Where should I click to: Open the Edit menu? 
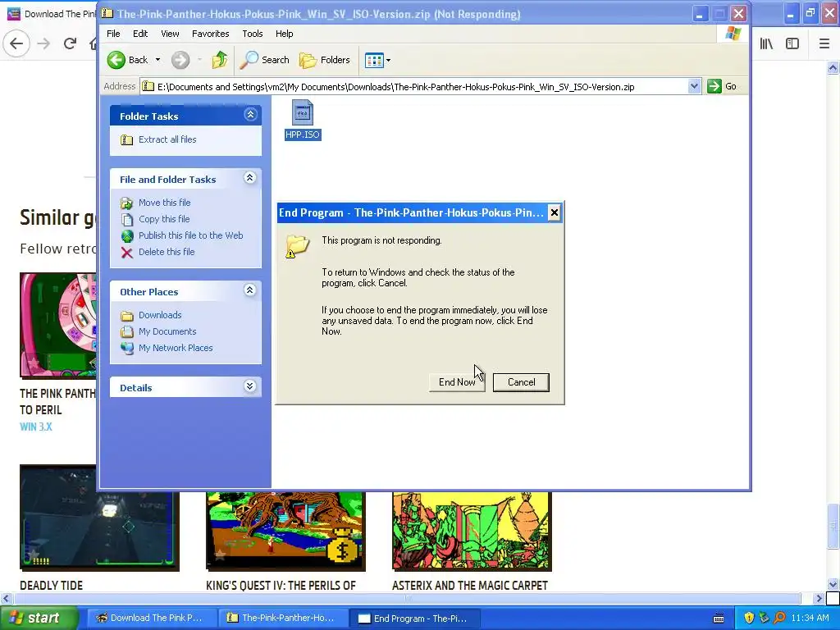click(x=140, y=34)
